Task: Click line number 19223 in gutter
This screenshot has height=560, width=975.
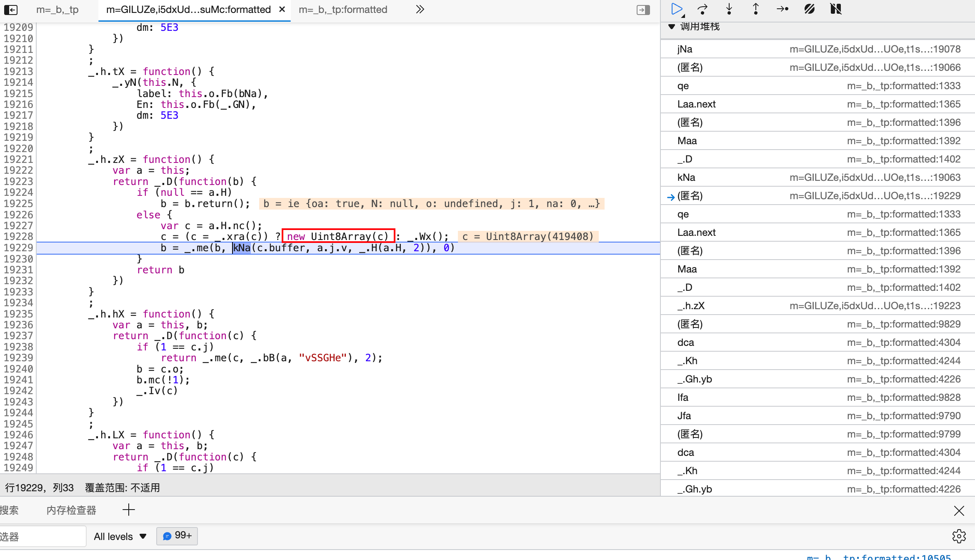Action: [18, 182]
